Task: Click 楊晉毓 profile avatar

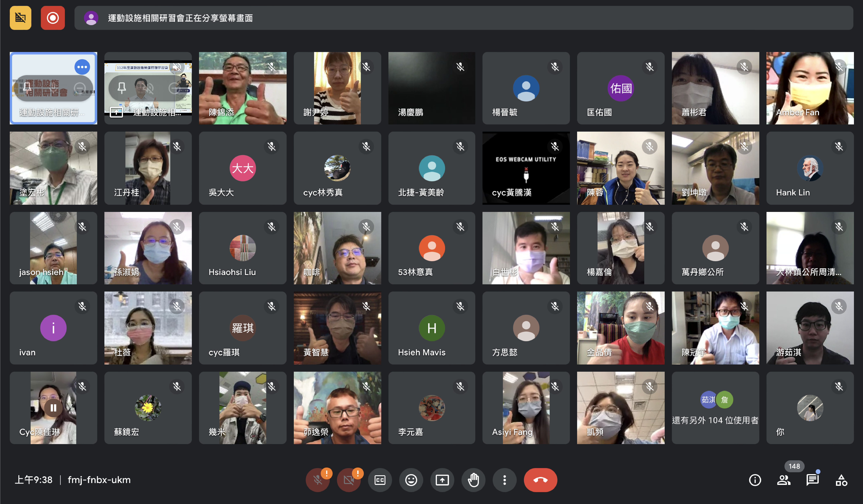Action: [x=526, y=88]
